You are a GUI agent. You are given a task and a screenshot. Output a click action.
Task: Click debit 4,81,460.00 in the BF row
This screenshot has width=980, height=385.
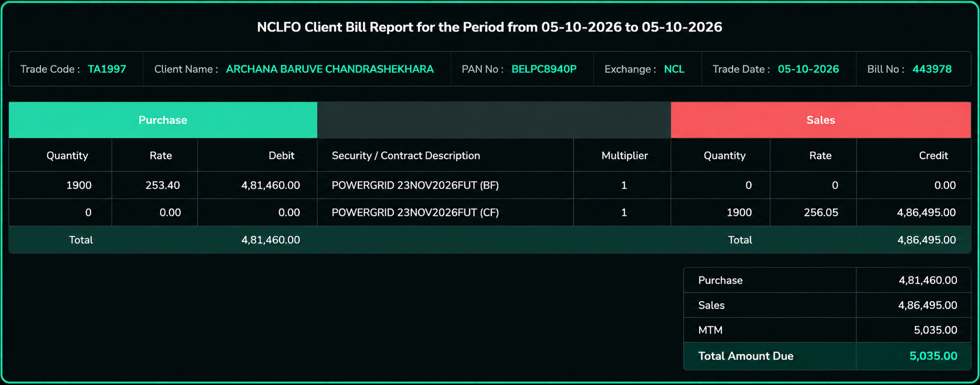[x=271, y=185]
